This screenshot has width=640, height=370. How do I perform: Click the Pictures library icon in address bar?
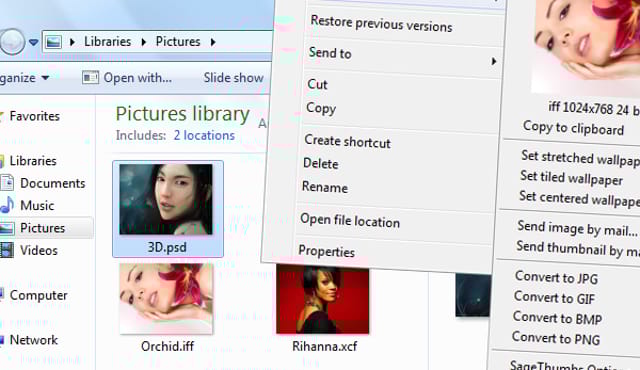[x=53, y=42]
